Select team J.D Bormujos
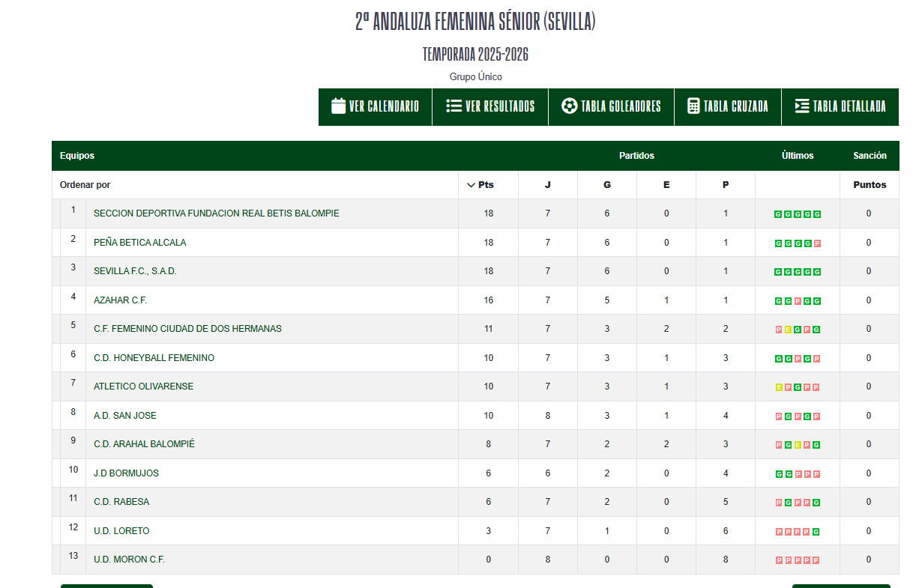The width and height of the screenshot is (916, 588). tap(126, 473)
